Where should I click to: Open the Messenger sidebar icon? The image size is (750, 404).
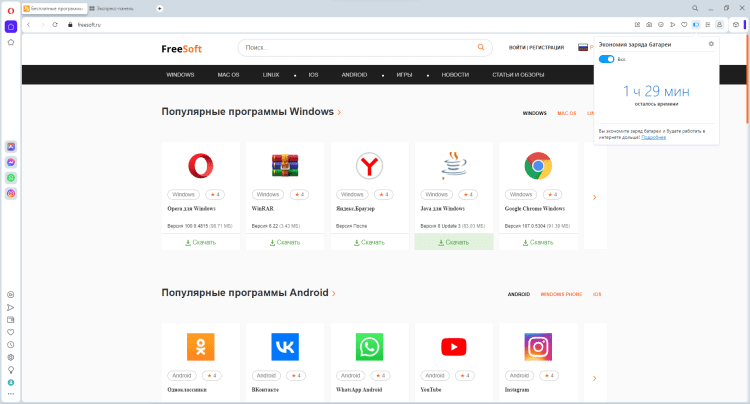coord(11,163)
